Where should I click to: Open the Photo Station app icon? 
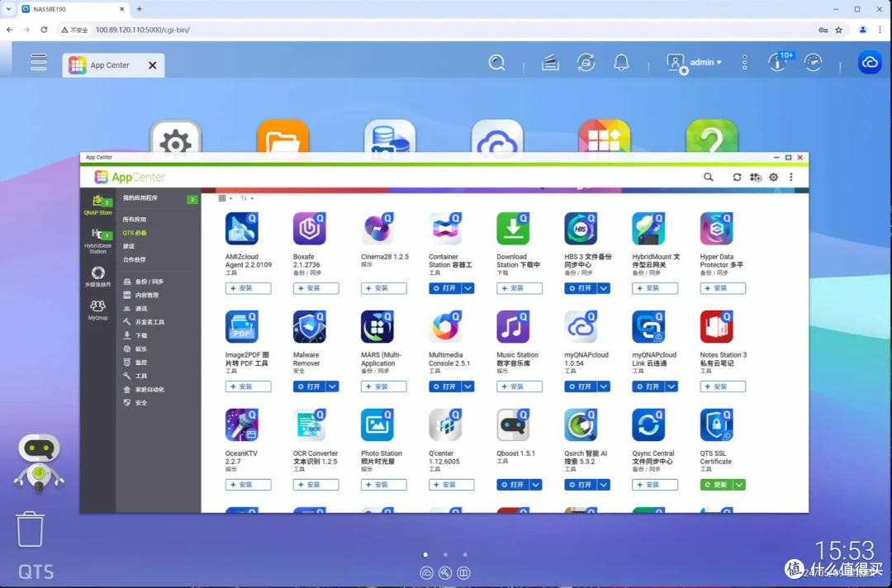pyautogui.click(x=377, y=425)
